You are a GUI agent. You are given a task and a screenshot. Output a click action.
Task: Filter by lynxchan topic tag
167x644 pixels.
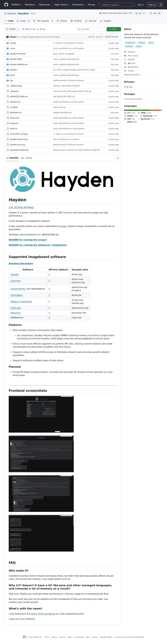click(129, 46)
